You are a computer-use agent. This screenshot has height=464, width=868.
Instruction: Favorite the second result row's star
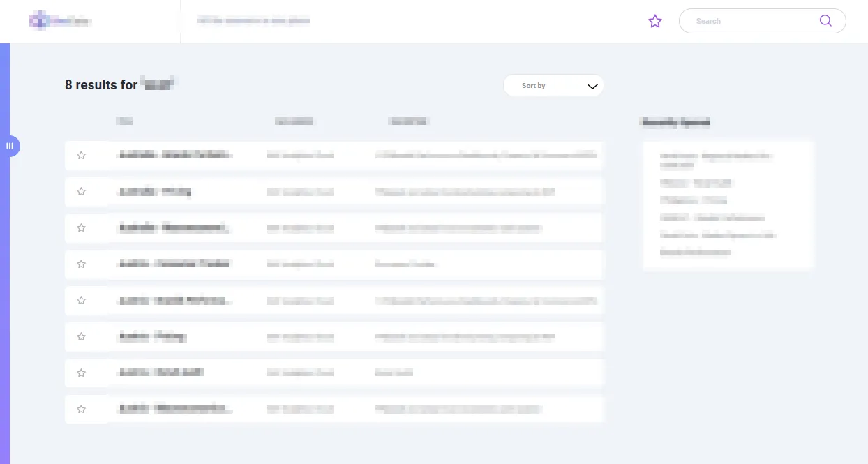(81, 191)
